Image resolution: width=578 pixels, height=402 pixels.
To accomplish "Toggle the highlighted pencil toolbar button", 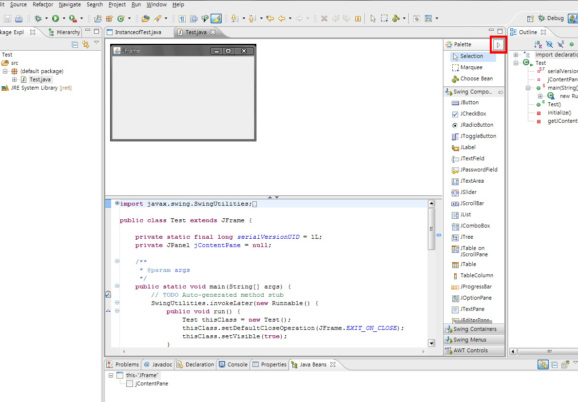I will (x=216, y=18).
